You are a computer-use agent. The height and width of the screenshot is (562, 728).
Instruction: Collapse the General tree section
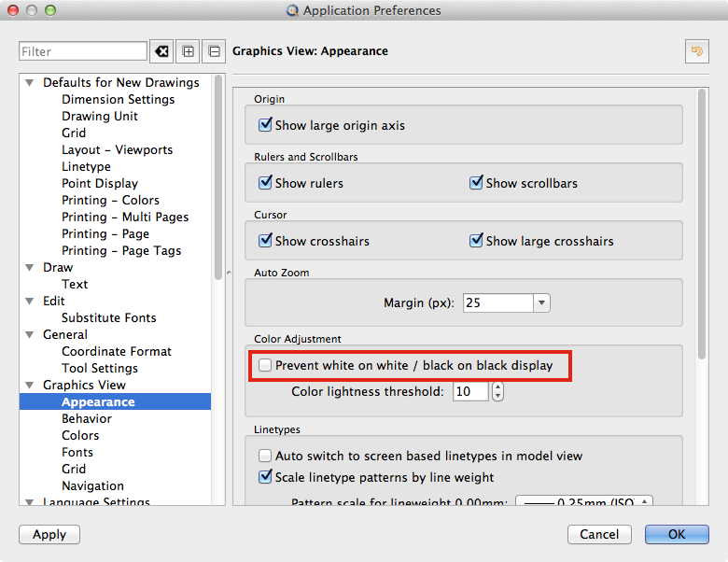30,334
